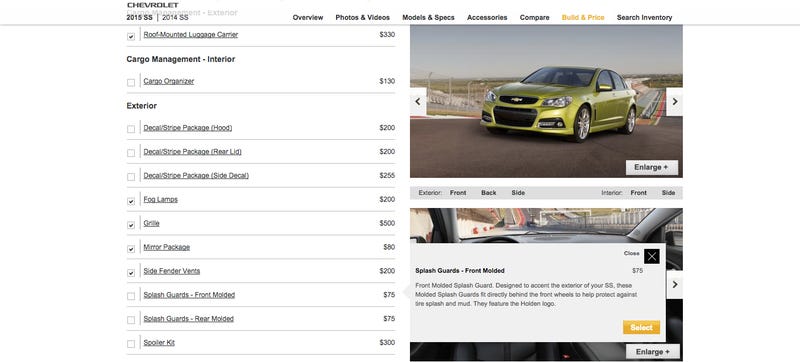Show Exterior Front view
Image resolution: width=800 pixels, height=362 pixels.
[x=458, y=193]
